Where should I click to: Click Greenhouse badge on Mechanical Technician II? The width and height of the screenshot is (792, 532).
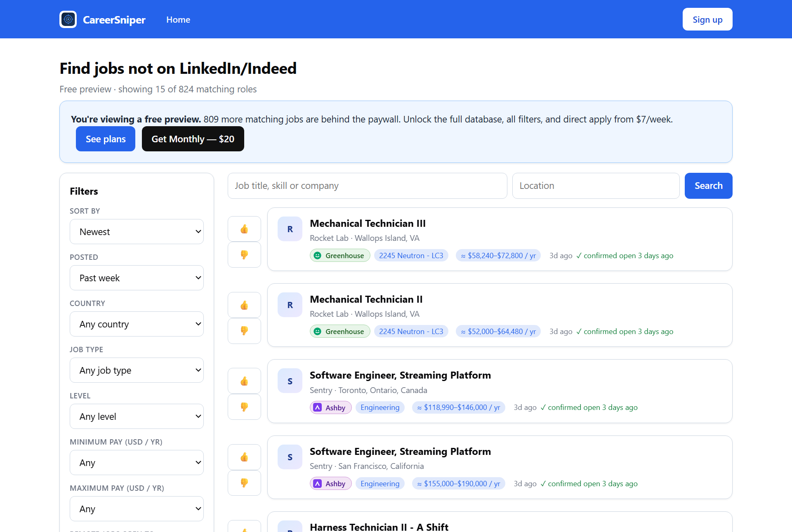[340, 332]
